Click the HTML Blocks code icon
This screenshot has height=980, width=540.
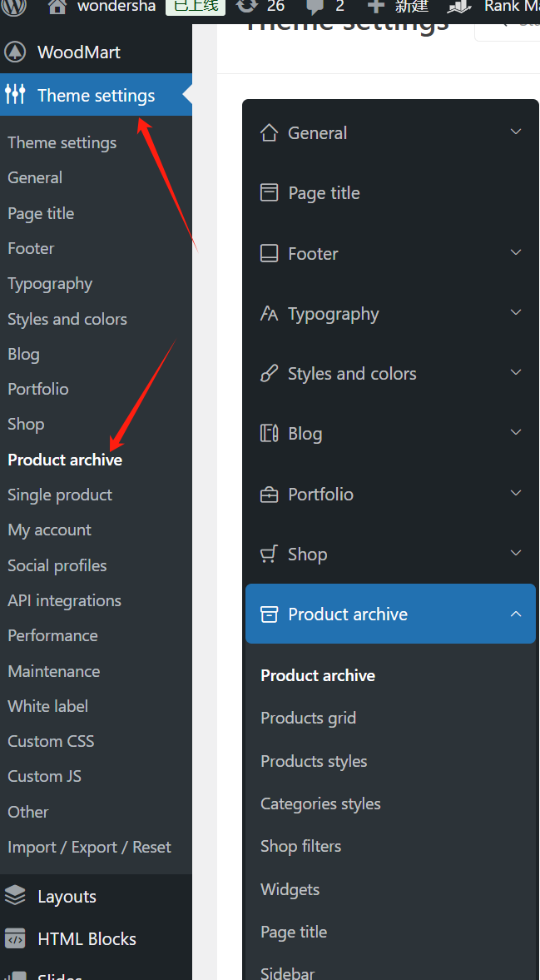(15, 939)
